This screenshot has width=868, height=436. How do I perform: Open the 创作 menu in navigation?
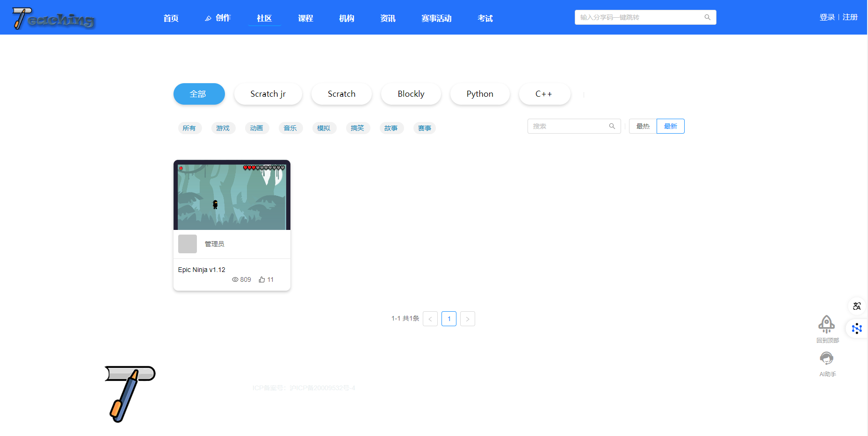tap(218, 18)
